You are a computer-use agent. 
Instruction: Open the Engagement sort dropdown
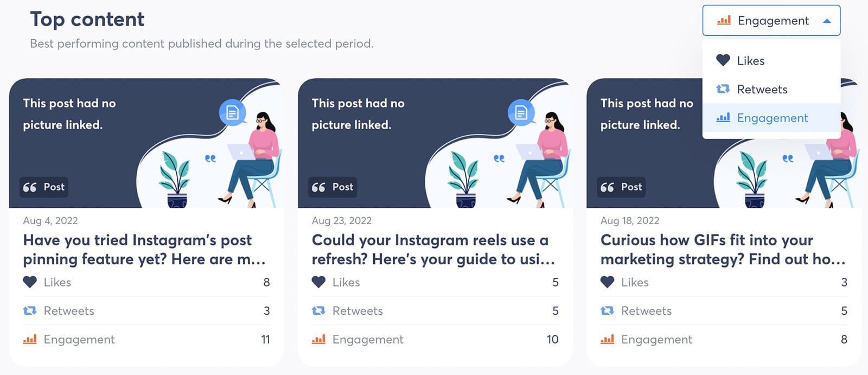click(x=771, y=21)
